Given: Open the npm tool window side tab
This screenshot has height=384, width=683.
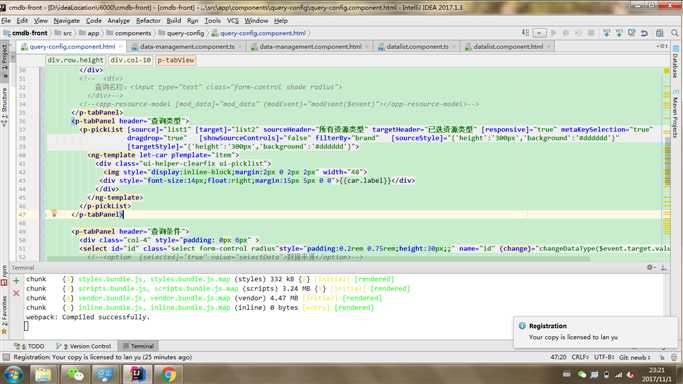Looking at the screenshot, I should click(5, 275).
